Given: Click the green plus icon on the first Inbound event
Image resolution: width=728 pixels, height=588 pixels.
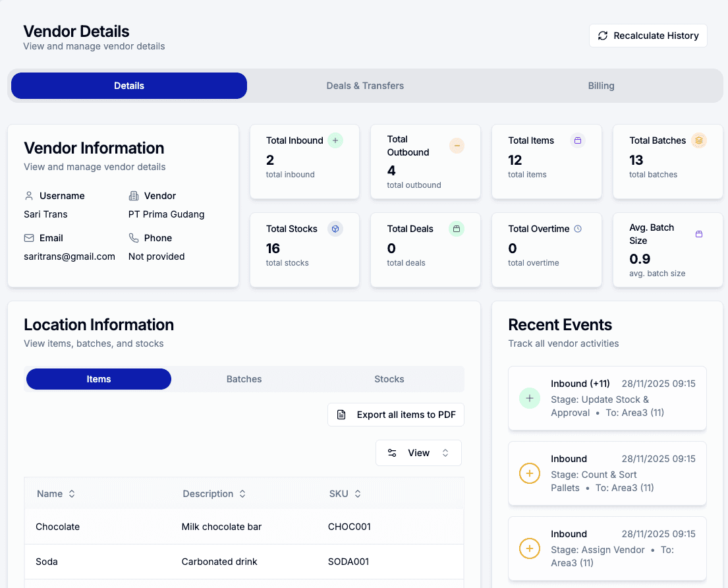Looking at the screenshot, I should (x=529, y=398).
